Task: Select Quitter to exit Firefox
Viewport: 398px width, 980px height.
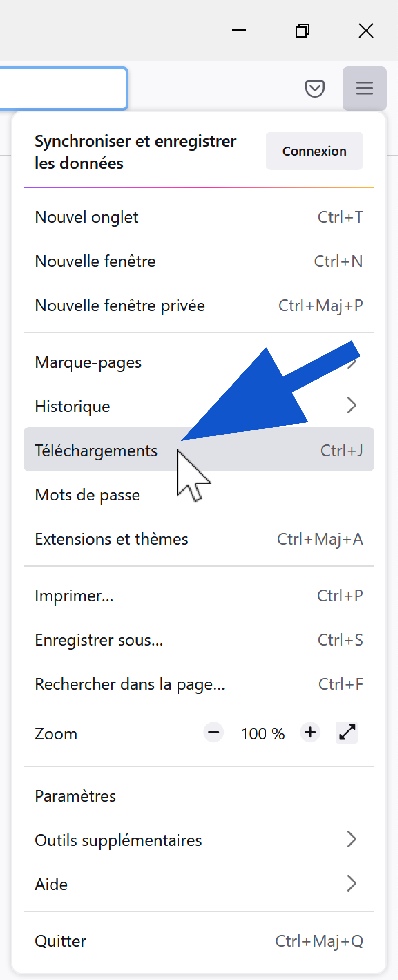Action: click(199, 941)
